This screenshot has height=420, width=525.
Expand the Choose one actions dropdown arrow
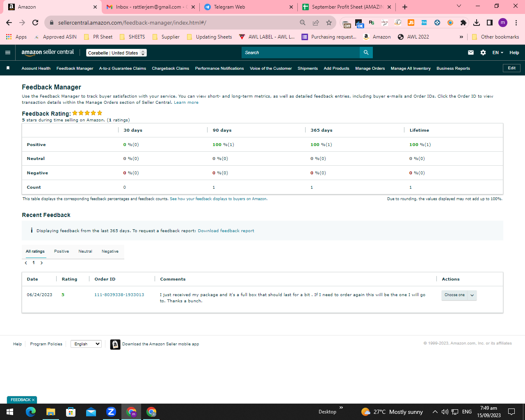[472, 295]
